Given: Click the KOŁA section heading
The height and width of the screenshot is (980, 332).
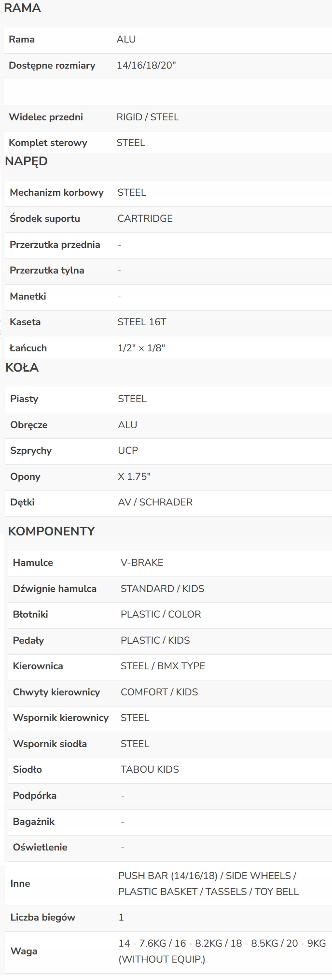Looking at the screenshot, I should [22, 368].
